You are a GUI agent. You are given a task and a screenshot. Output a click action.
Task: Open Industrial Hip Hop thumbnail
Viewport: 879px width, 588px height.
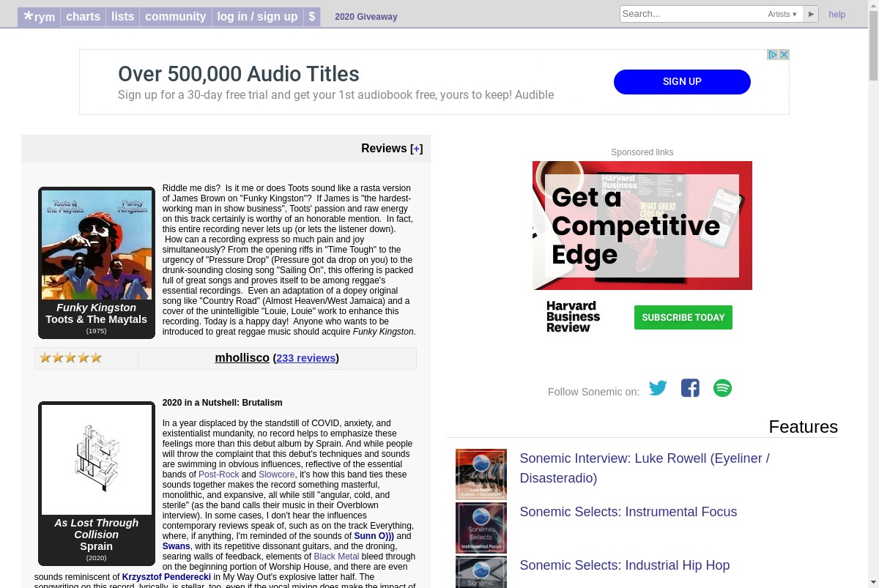[481, 572]
